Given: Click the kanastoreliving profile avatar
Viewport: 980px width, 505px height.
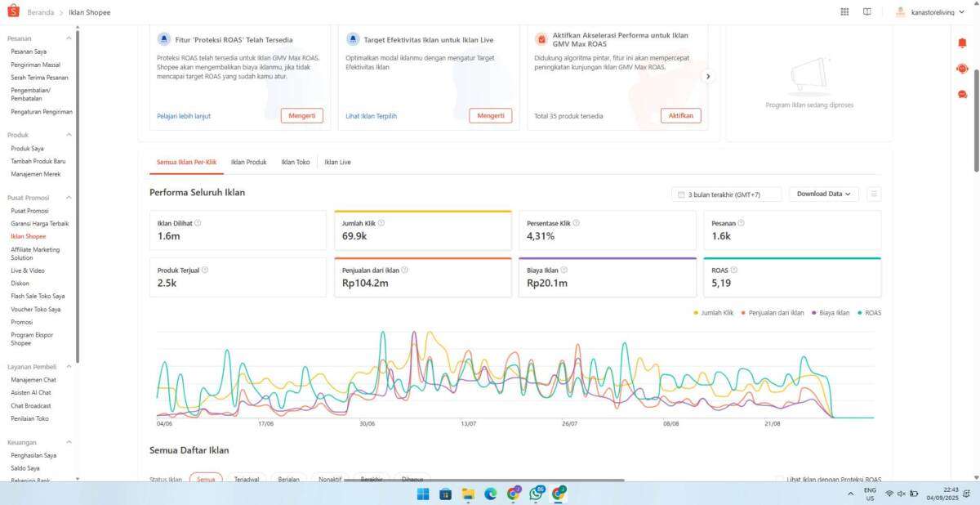Looking at the screenshot, I should point(901,12).
